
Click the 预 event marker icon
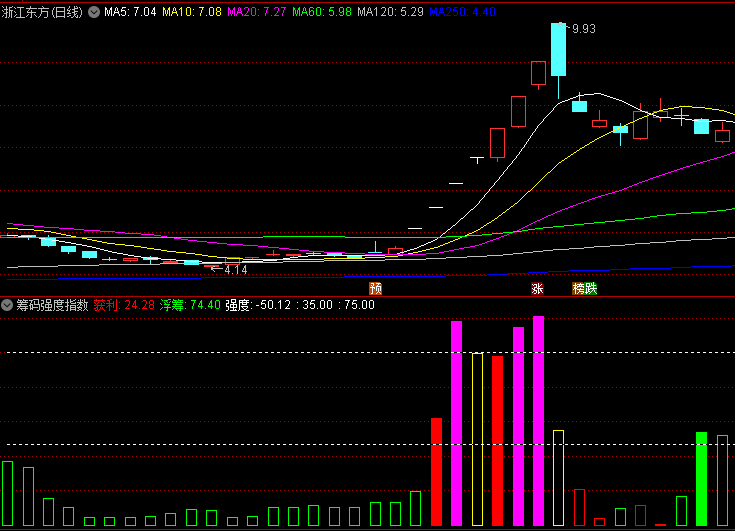tap(375, 288)
